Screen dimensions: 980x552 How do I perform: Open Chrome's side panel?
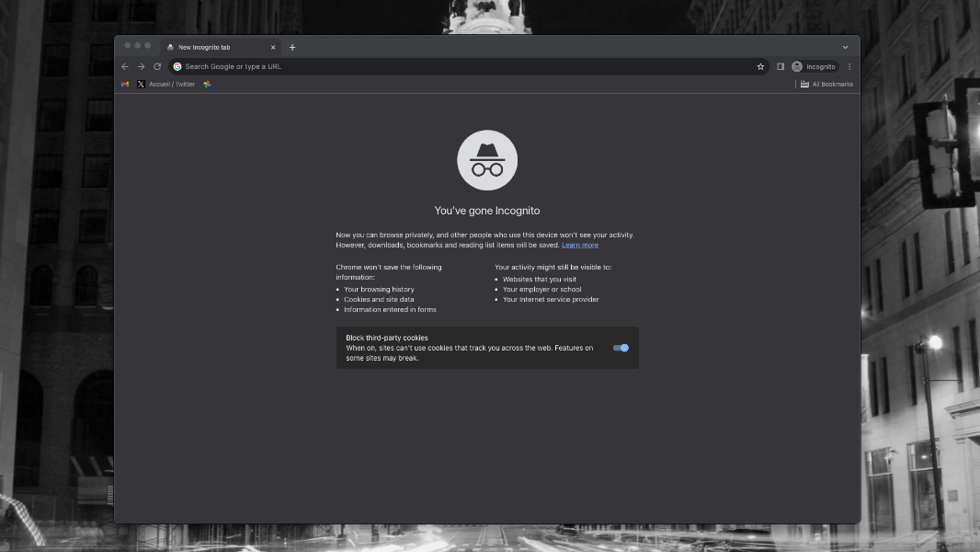[x=781, y=66]
